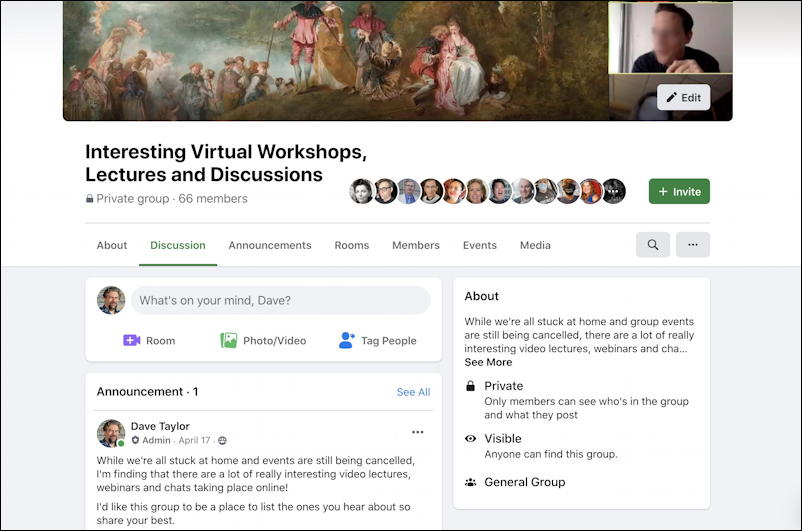Go to the Members tab
Image resolution: width=802 pixels, height=531 pixels.
tap(416, 246)
